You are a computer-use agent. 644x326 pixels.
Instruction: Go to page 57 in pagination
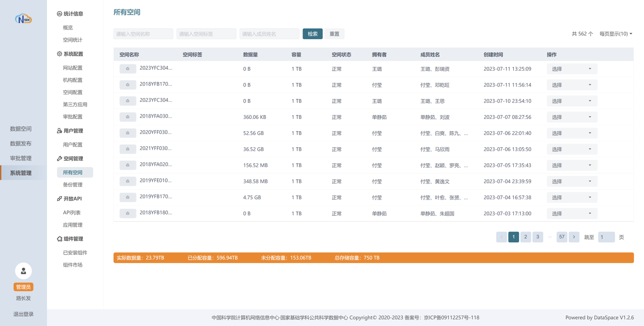click(562, 237)
